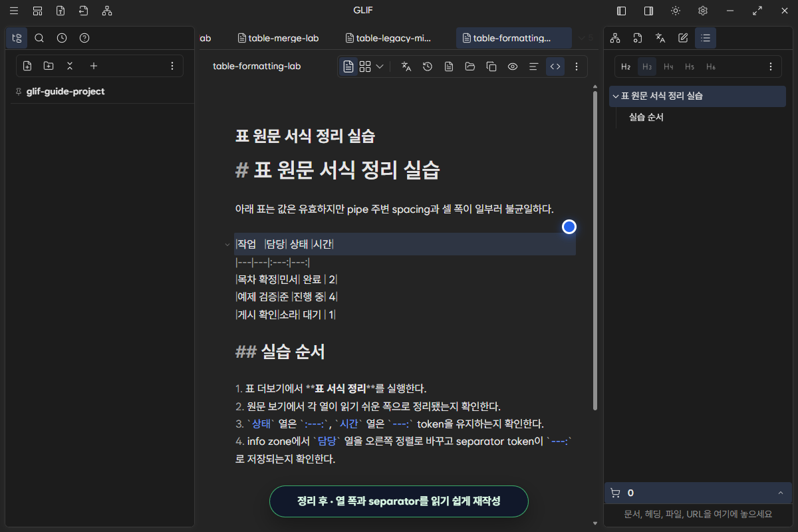Click the # 표 원문 서식 정리 실습 heading
Screen dimensions: 798x532
pyautogui.click(x=338, y=170)
